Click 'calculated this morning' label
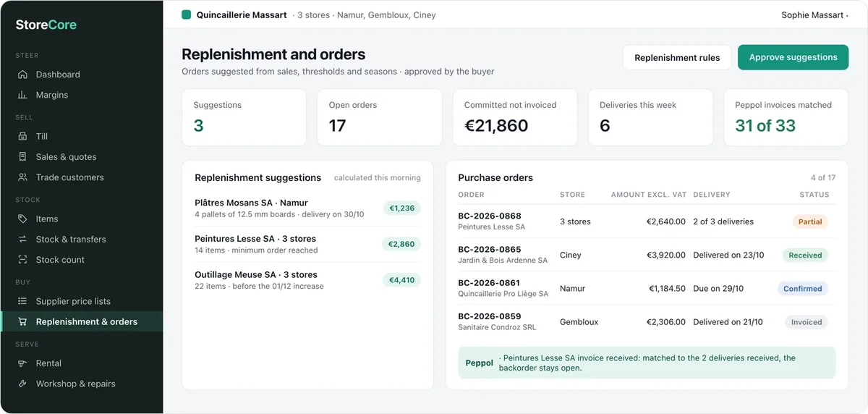The height and width of the screenshot is (414, 868). (377, 177)
